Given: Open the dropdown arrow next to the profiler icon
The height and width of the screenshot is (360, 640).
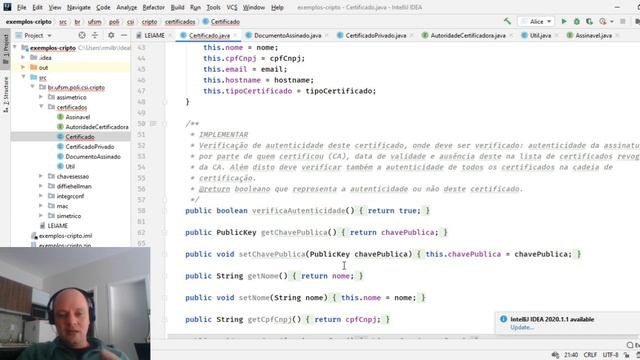Looking at the screenshot, I should 611,22.
